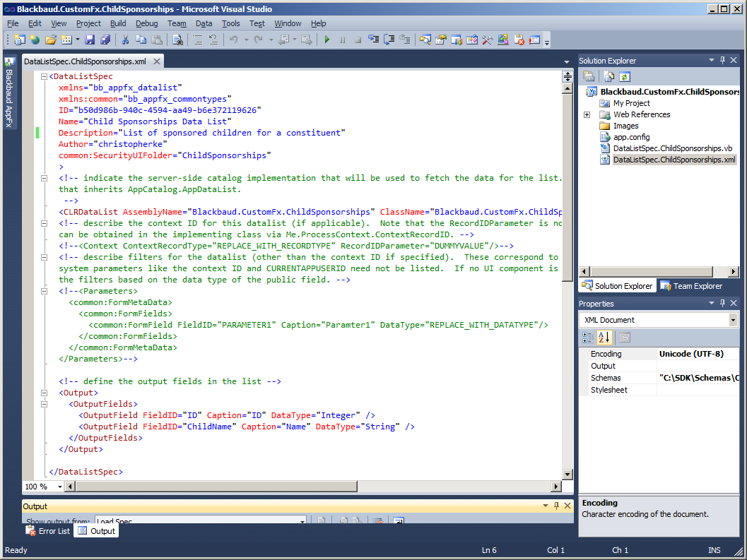Image resolution: width=747 pixels, height=560 pixels.
Task: Redo the last undone edit
Action: 258,40
